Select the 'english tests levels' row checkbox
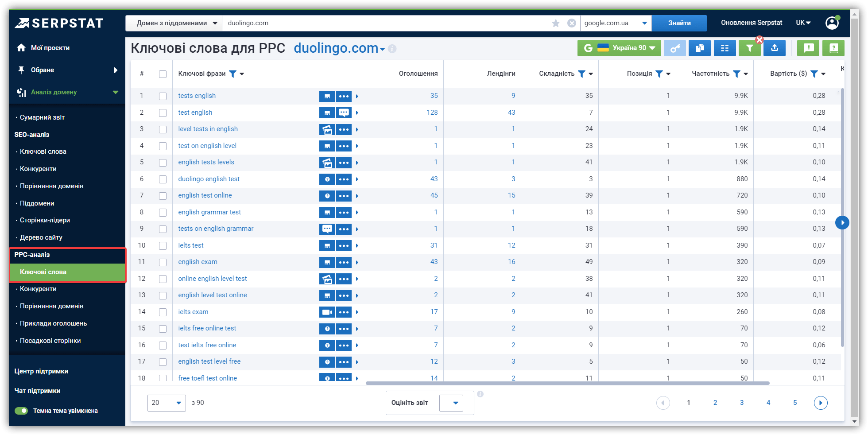The height and width of the screenshot is (435, 868). tap(163, 163)
